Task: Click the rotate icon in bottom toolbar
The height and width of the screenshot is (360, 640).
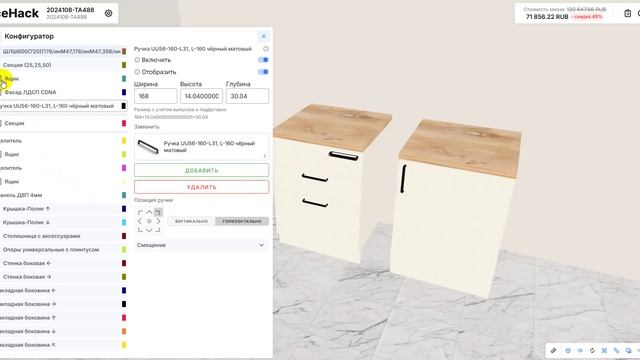Action: coord(592,350)
